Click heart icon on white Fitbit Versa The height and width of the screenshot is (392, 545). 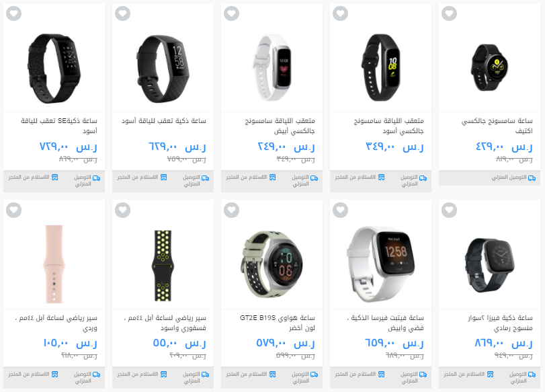(340, 210)
